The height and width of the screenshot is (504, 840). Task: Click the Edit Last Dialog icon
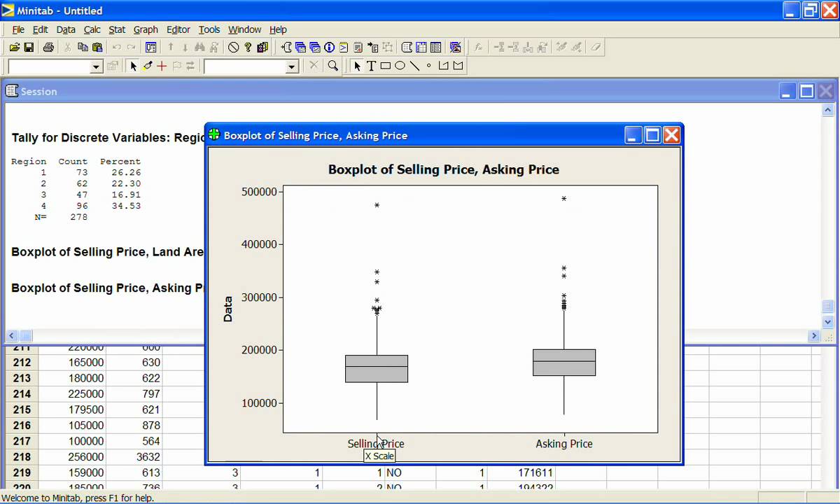click(150, 47)
